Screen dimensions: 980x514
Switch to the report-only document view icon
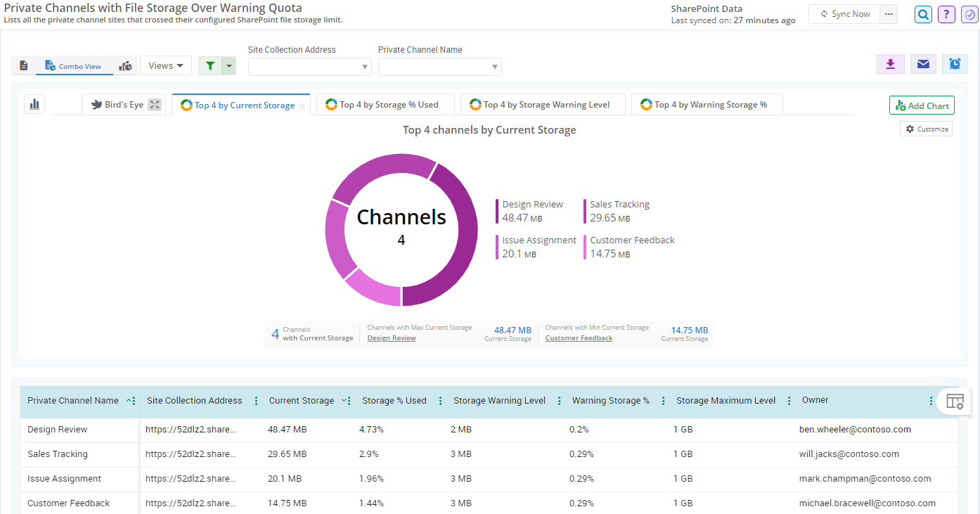(x=23, y=66)
